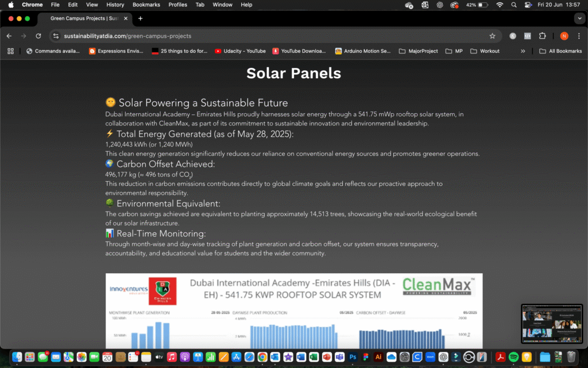Open the Chrome Extensions puzzle icon

click(542, 36)
